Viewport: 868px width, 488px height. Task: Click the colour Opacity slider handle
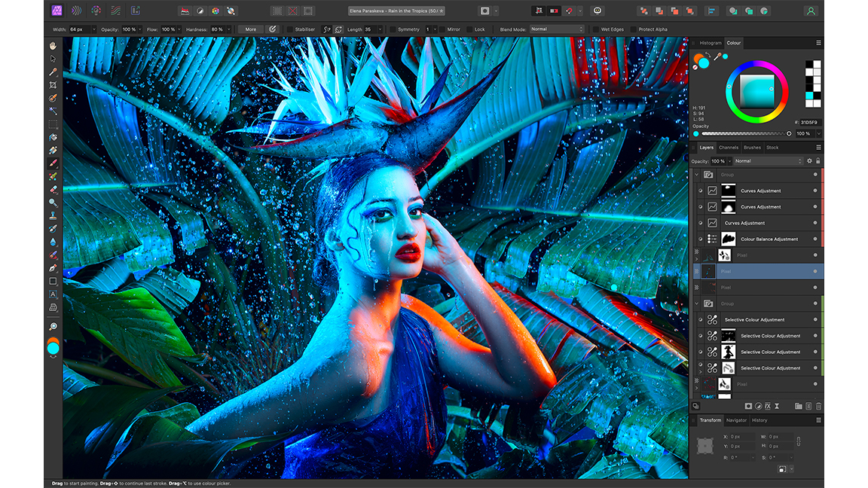point(789,133)
